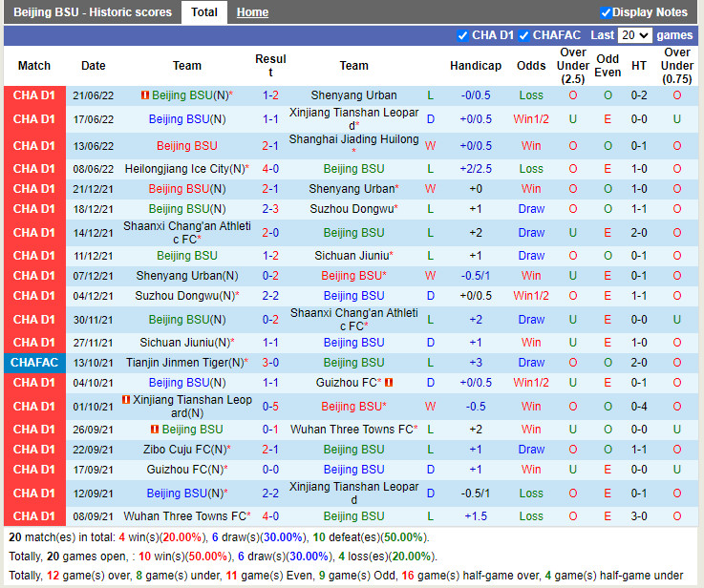Click red card icon before Xinjiang Tianshan Leopard(N)
The width and height of the screenshot is (704, 588).
[x=126, y=400]
